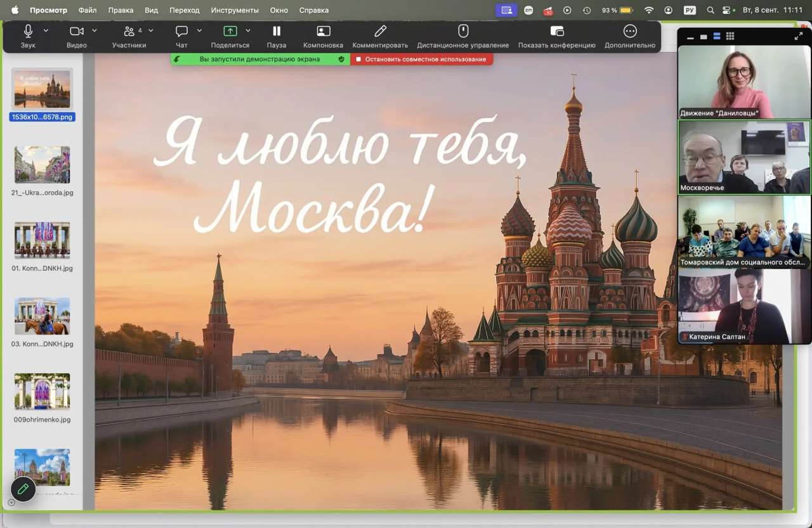
Task: Open Дистанционное управление remote control
Action: pos(463,31)
